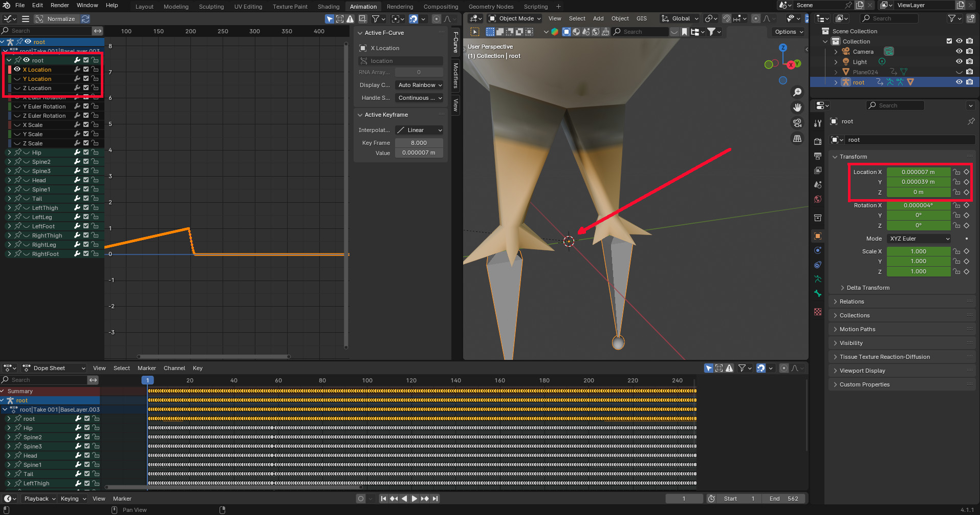This screenshot has width=980, height=515.
Task: Switch to the Shading workspace tab
Action: (328, 7)
